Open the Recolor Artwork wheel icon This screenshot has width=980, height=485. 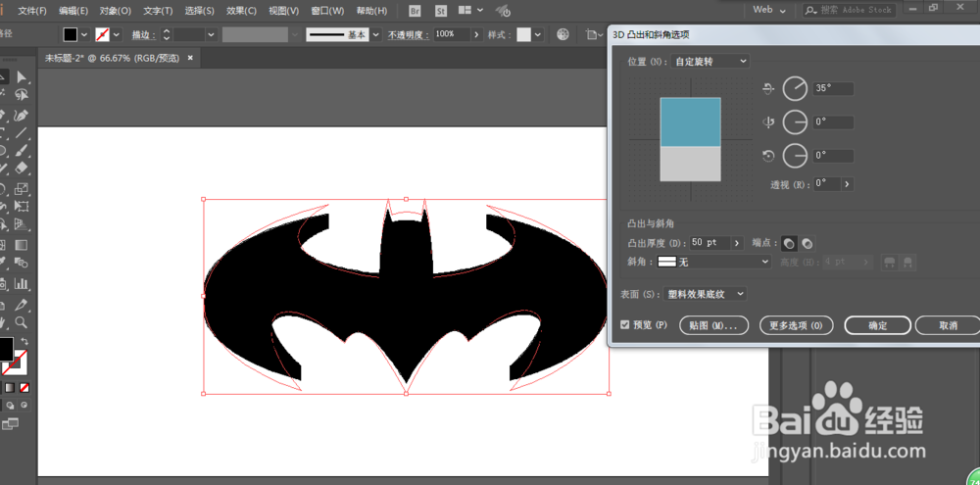tap(563, 35)
